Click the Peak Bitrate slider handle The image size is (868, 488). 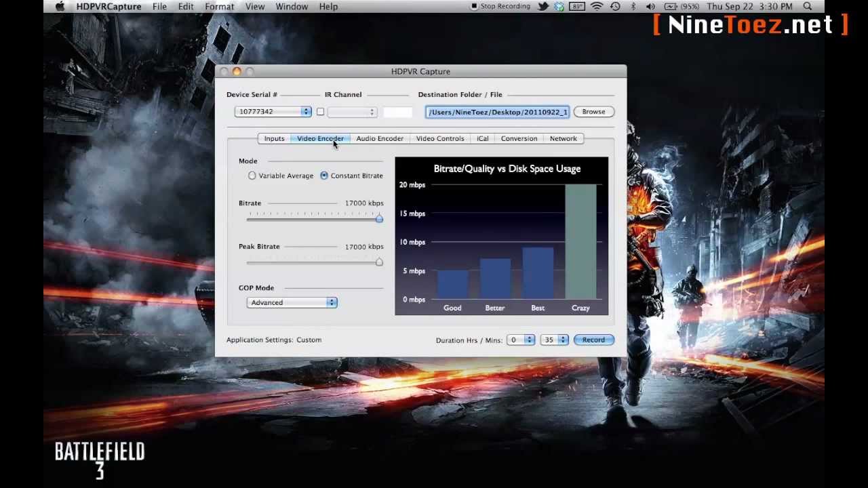(379, 262)
